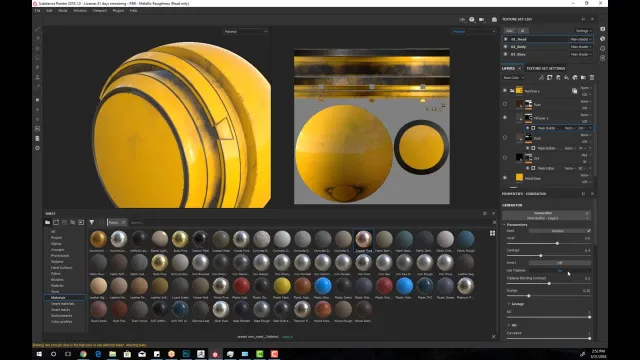This screenshot has width=640, height=360.
Task: Open the Window menu
Action: pyautogui.click(x=80, y=11)
